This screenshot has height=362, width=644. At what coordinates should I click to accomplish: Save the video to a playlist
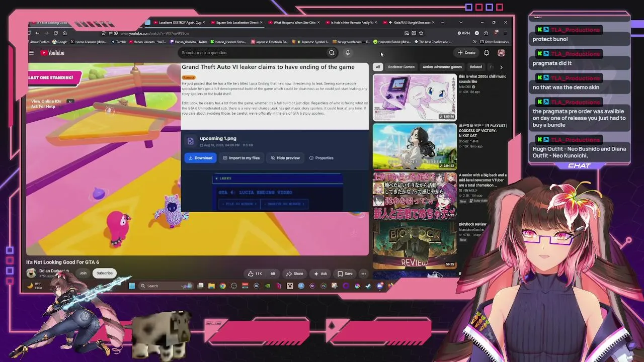(345, 274)
